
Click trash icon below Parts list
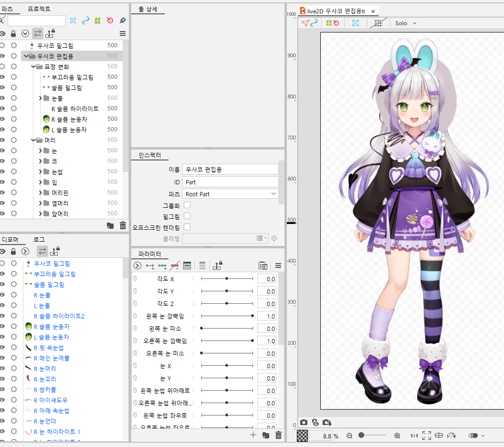[x=123, y=225]
